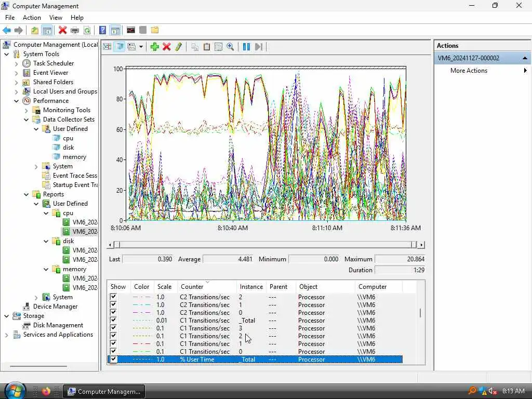This screenshot has width=532, height=399.
Task: Uncheck Show for C1 Transitions/sec instance 2
Action: click(x=113, y=336)
